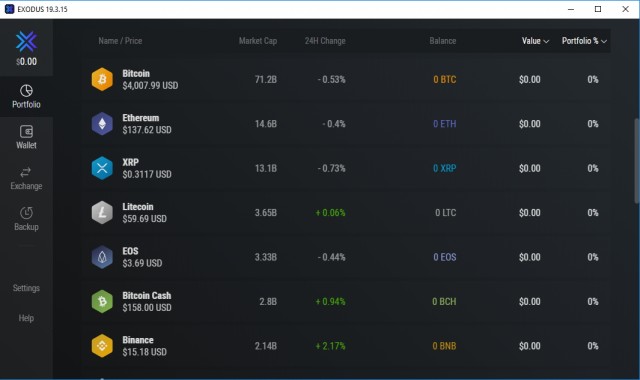Viewport: 640px width, 380px height.
Task: Open the Wallet sidebar icon
Action: point(26,131)
